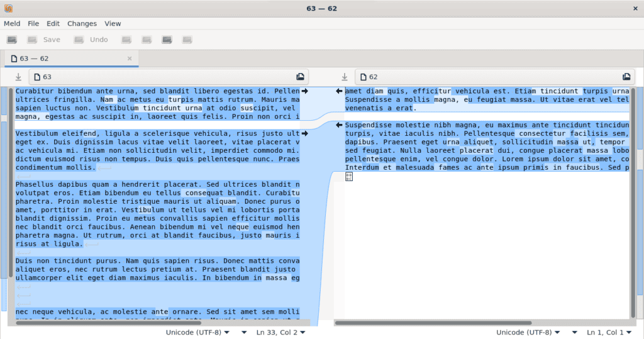644x339 pixels.
Task: Click the save-file arrow icon beside file 62
Action: tap(345, 77)
